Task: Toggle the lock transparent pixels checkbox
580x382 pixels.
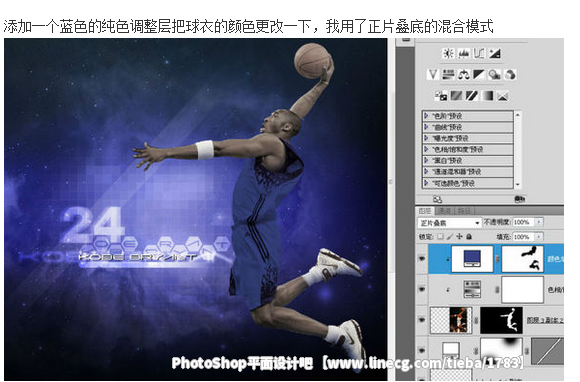Action: 440,236
